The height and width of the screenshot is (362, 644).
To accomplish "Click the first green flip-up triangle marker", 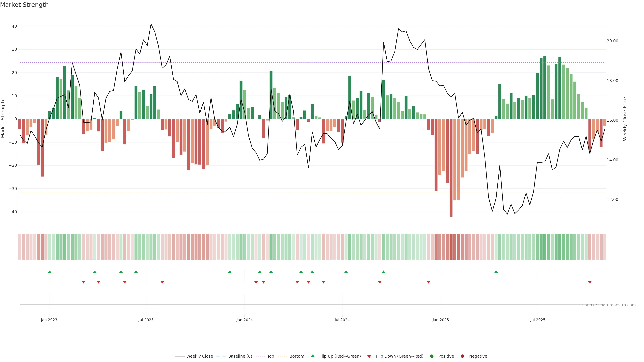I will (x=50, y=272).
